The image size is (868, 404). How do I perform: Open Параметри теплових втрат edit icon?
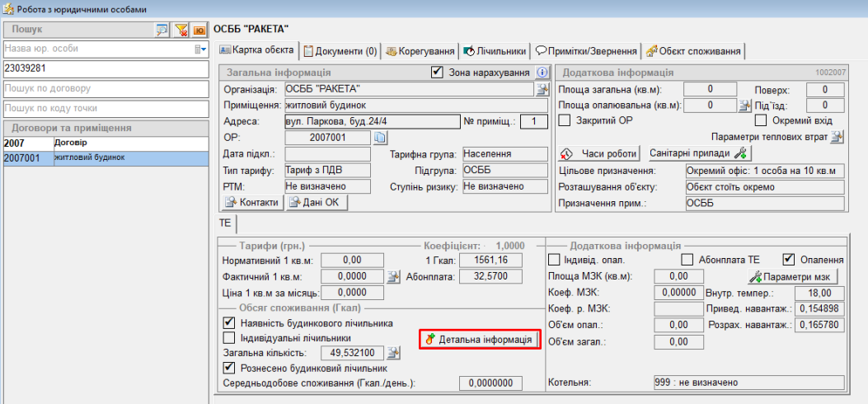pos(837,137)
